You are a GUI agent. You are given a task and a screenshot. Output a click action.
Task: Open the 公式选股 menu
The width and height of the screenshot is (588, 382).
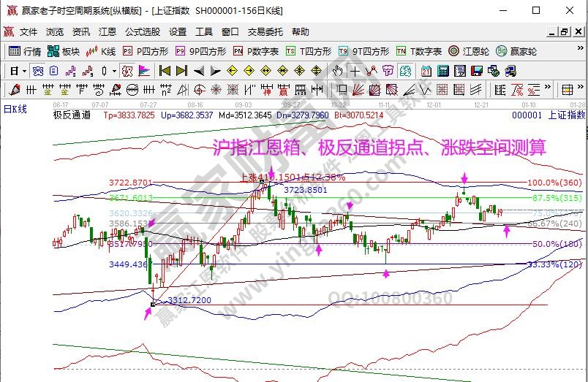click(143, 32)
